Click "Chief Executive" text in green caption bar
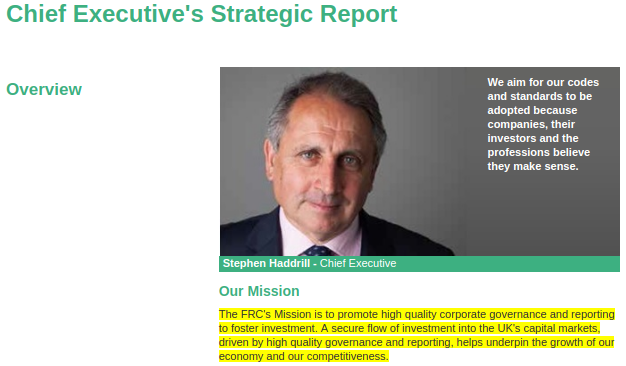Viewport: 626px width, 366px height. [x=358, y=263]
